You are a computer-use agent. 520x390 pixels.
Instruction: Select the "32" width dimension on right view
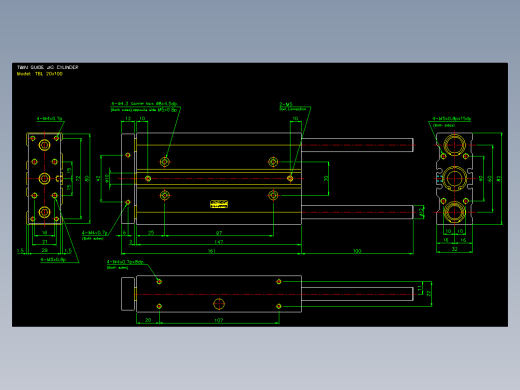tap(454, 249)
